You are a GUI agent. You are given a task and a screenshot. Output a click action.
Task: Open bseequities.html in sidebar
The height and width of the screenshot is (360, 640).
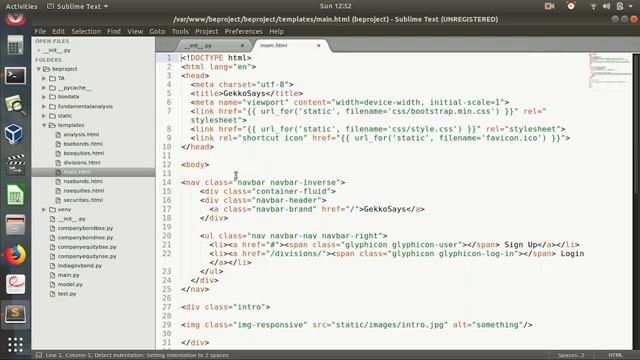(x=84, y=153)
